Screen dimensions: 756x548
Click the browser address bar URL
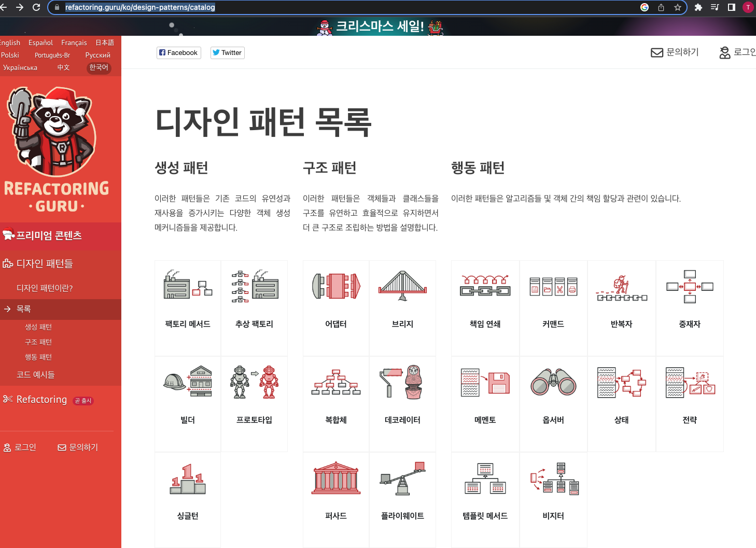tap(140, 7)
